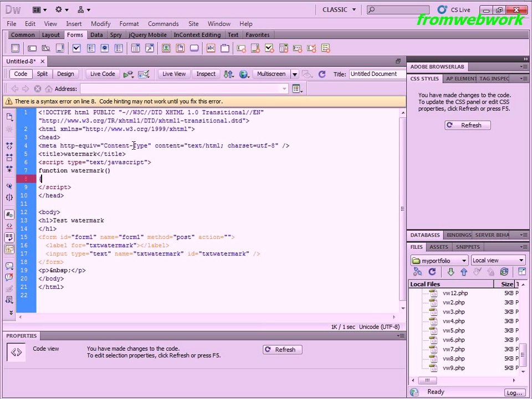Toggle Highlight Invalid Code in coding toolbar

pyautogui.click(x=9, y=226)
